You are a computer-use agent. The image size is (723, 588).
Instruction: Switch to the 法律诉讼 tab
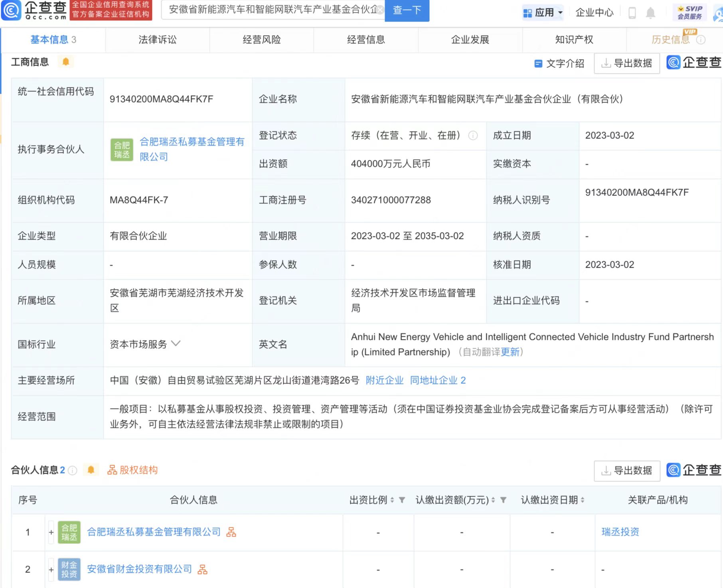157,40
